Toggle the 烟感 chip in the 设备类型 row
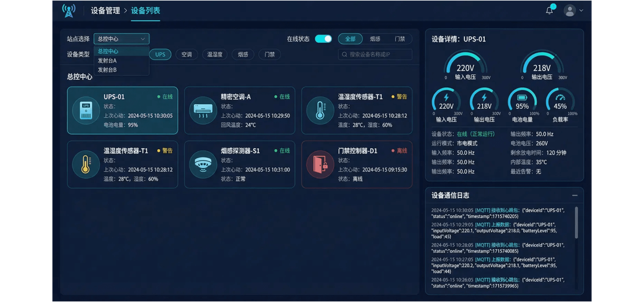Screen dimensions: 644x302 click(x=243, y=54)
